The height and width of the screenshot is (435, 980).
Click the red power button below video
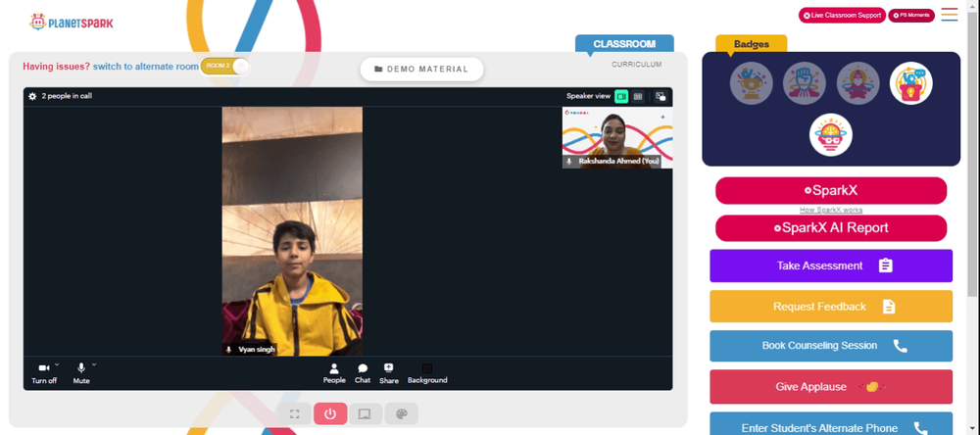click(330, 413)
